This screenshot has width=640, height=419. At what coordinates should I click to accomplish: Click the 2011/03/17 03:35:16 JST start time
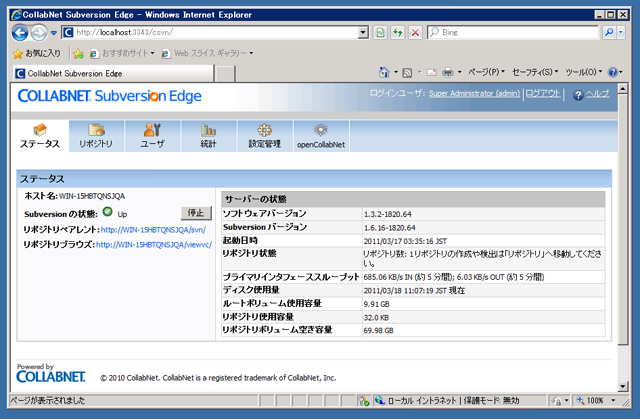click(405, 242)
